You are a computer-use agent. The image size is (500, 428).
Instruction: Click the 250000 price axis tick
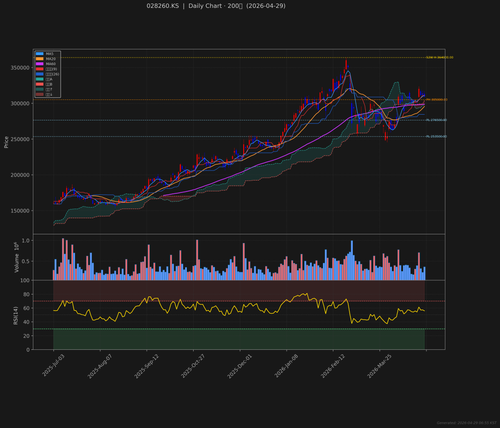[x=20, y=139]
